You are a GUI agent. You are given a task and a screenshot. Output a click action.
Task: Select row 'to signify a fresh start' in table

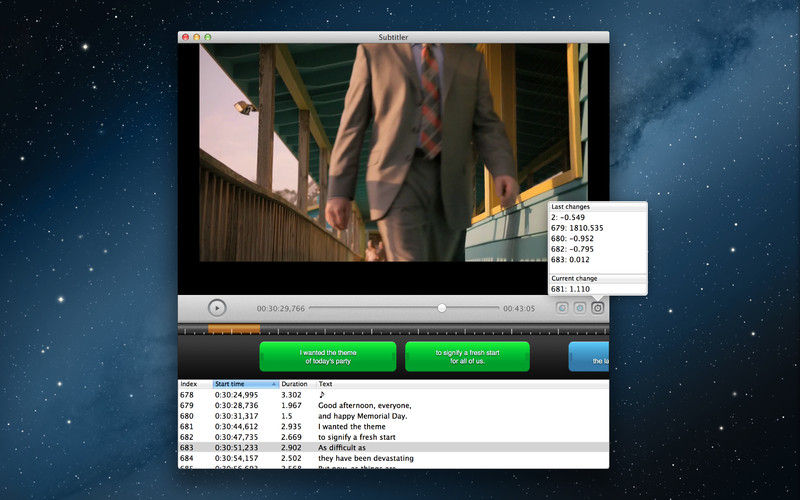(x=393, y=437)
